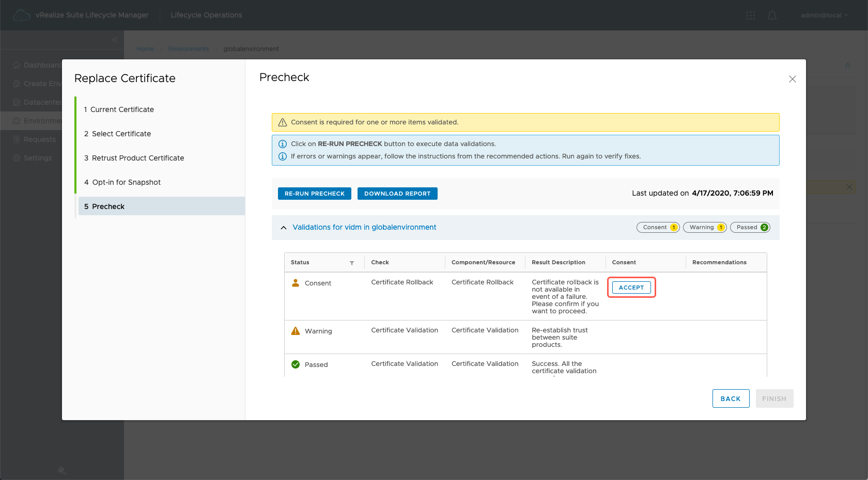Viewport: 868px width, 480px height.
Task: Open the apps grid icon
Action: click(x=751, y=15)
